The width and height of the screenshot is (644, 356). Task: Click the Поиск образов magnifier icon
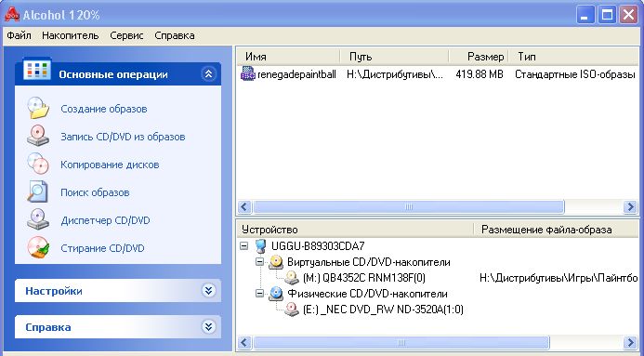coord(38,191)
